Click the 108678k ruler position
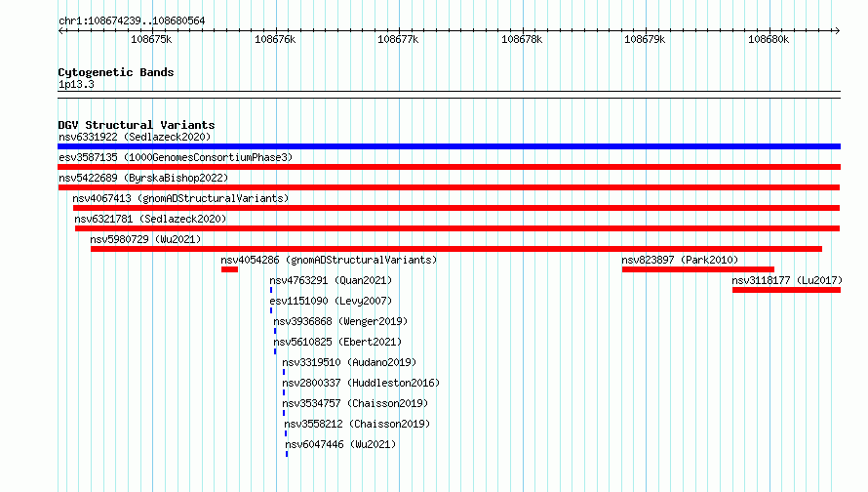868x492 pixels. coord(522,39)
